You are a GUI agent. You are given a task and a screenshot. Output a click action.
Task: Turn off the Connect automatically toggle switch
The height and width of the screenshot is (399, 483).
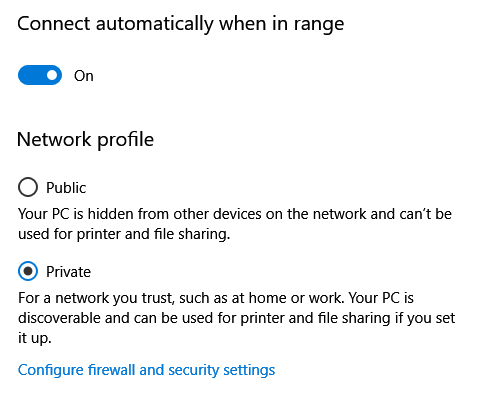pyautogui.click(x=40, y=75)
